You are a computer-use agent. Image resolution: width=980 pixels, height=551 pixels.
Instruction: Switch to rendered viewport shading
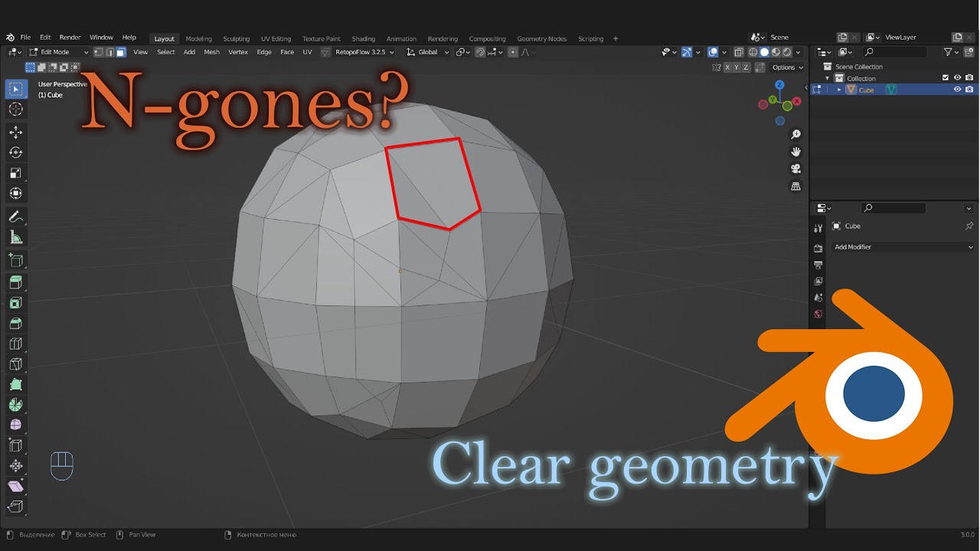[x=786, y=52]
